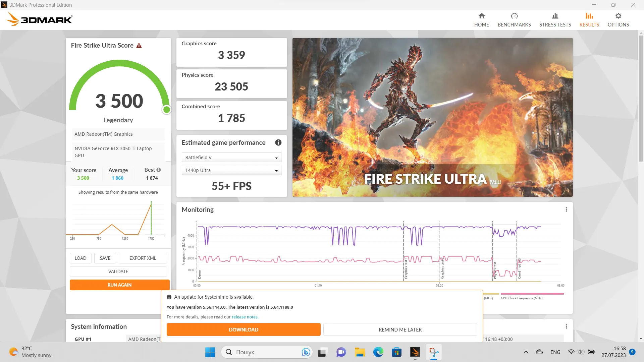Click the vertical scrollbar down arrow
Image resolution: width=644 pixels, height=362 pixels.
click(x=641, y=339)
